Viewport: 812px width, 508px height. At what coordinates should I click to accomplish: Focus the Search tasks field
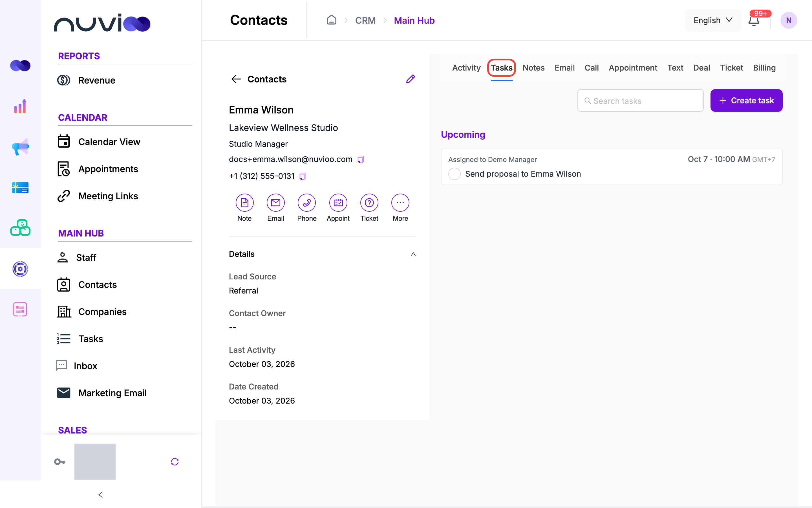tap(640, 100)
